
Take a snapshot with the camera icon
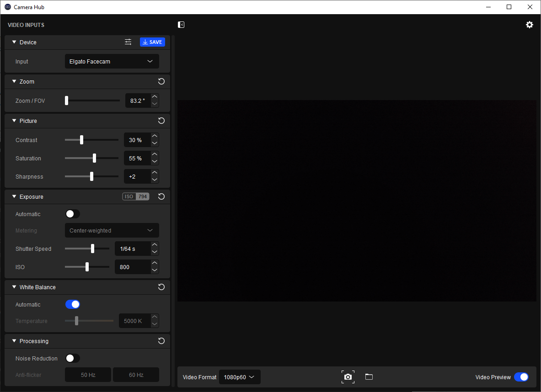(348, 377)
